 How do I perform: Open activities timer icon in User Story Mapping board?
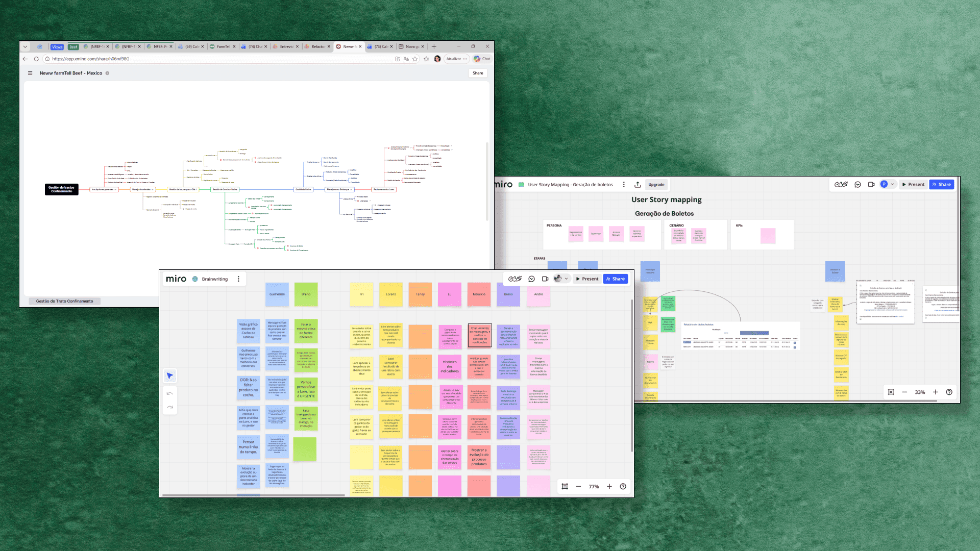[841, 185]
